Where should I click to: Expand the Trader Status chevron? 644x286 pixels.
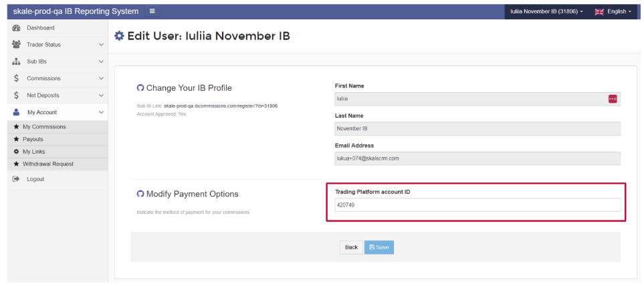pyautogui.click(x=101, y=45)
